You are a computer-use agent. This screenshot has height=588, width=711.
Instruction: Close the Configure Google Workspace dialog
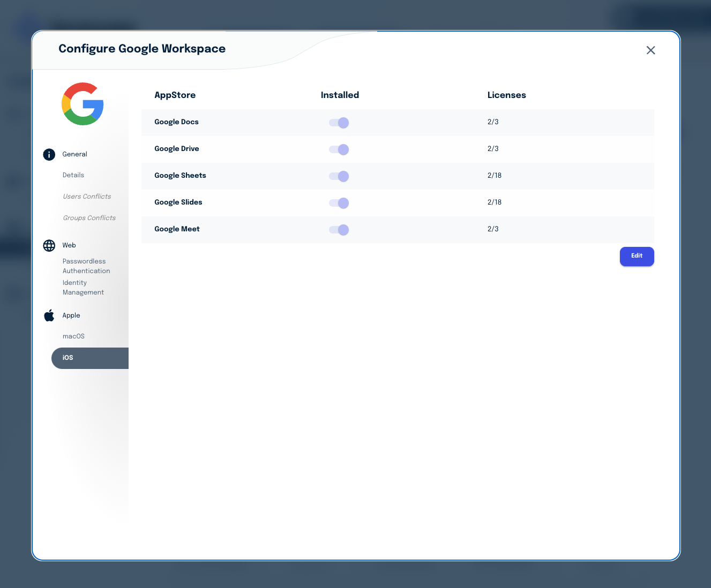(x=650, y=50)
